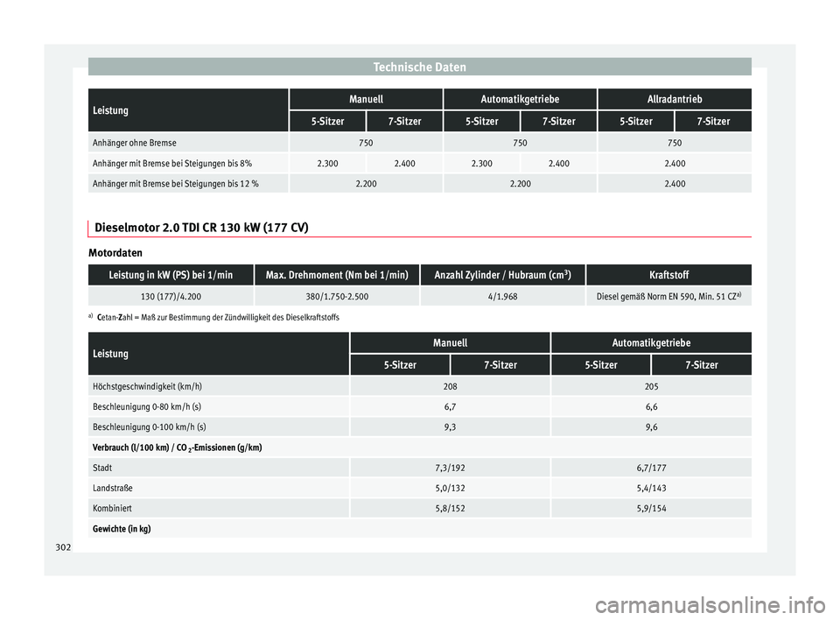The height and width of the screenshot is (620, 840).
Task: Select top speed value '205'
Action: click(651, 386)
